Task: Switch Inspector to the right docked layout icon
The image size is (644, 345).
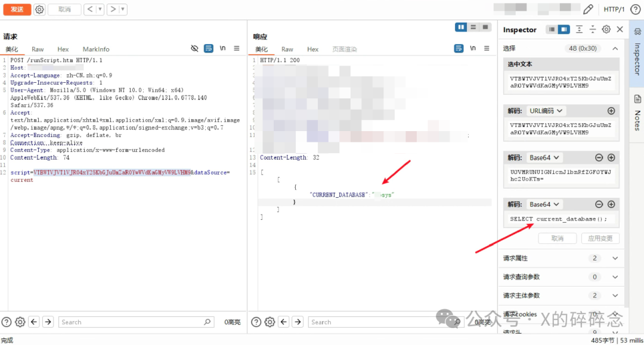Action: coord(564,30)
